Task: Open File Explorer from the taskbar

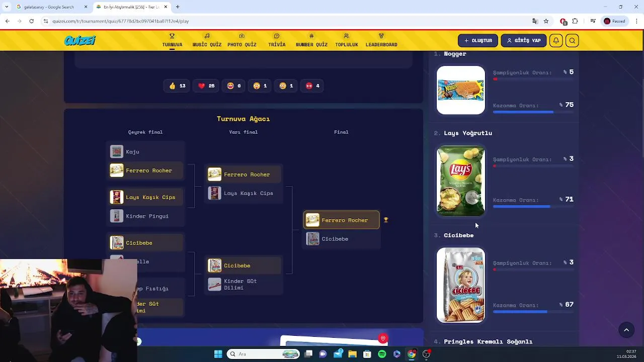Action: click(x=352, y=354)
